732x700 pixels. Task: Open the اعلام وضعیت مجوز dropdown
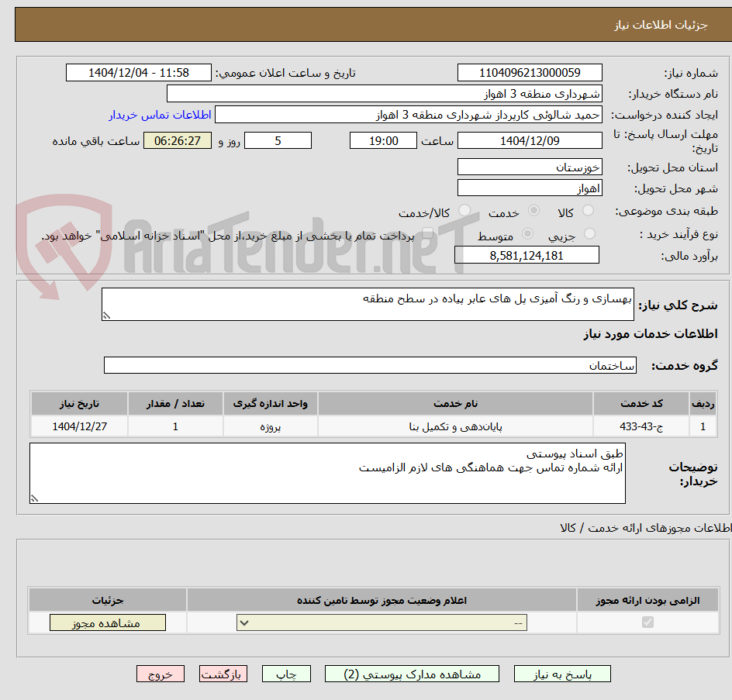click(382, 623)
